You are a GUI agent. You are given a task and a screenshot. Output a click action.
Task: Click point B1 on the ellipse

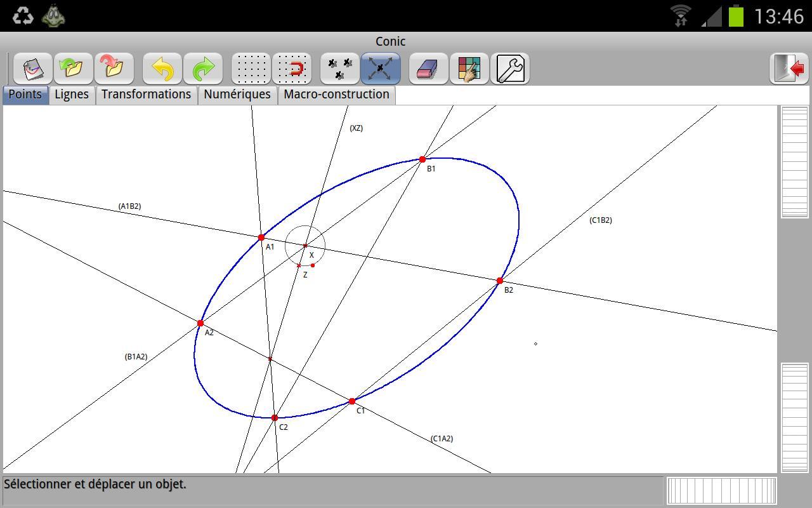click(422, 159)
